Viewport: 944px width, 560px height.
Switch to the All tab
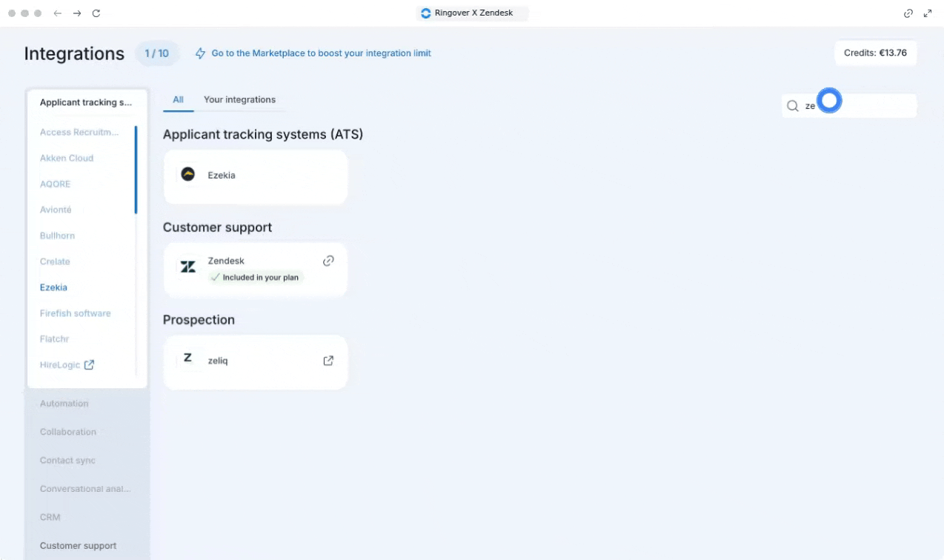click(x=178, y=99)
